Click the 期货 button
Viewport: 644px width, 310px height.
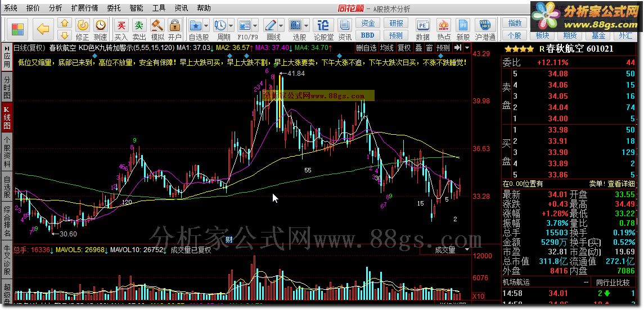click(x=570, y=35)
